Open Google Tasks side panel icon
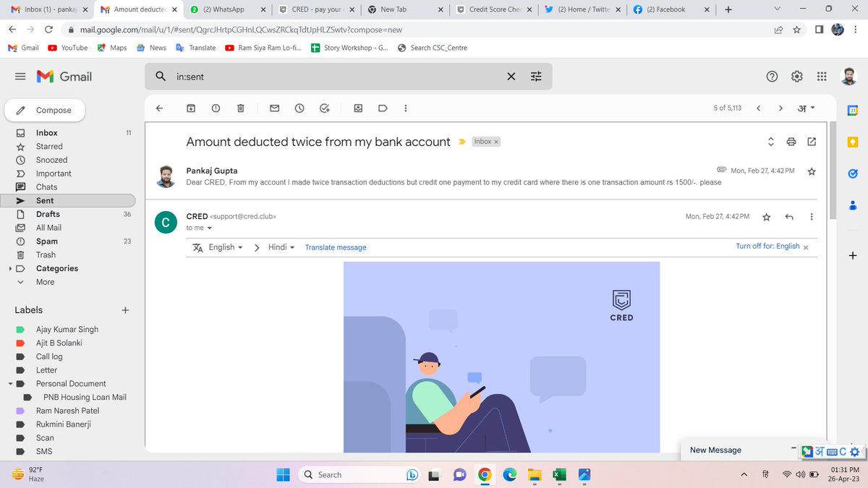This screenshot has height=488, width=868. tap(853, 174)
